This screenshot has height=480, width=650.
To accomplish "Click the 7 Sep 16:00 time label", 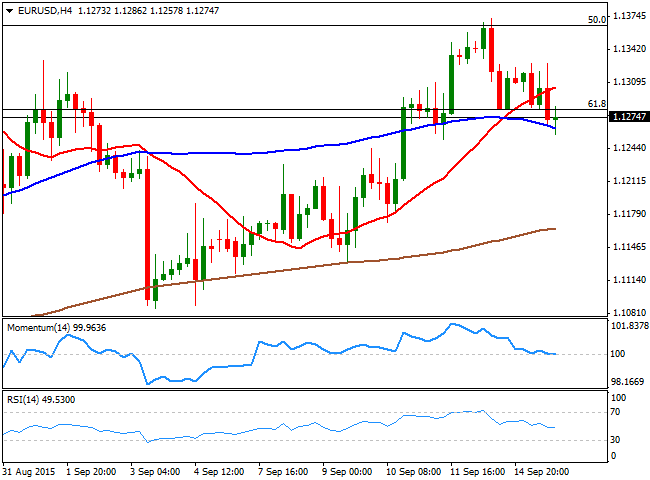I will (x=283, y=472).
